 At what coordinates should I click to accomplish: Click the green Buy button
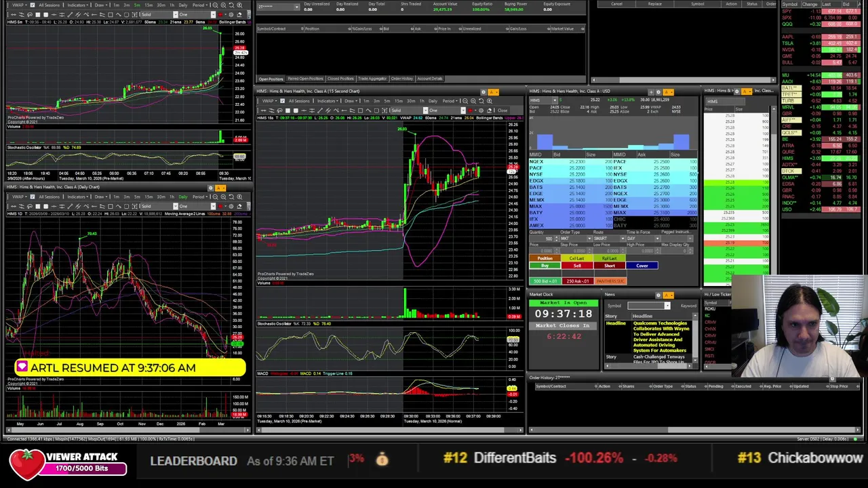tap(545, 266)
